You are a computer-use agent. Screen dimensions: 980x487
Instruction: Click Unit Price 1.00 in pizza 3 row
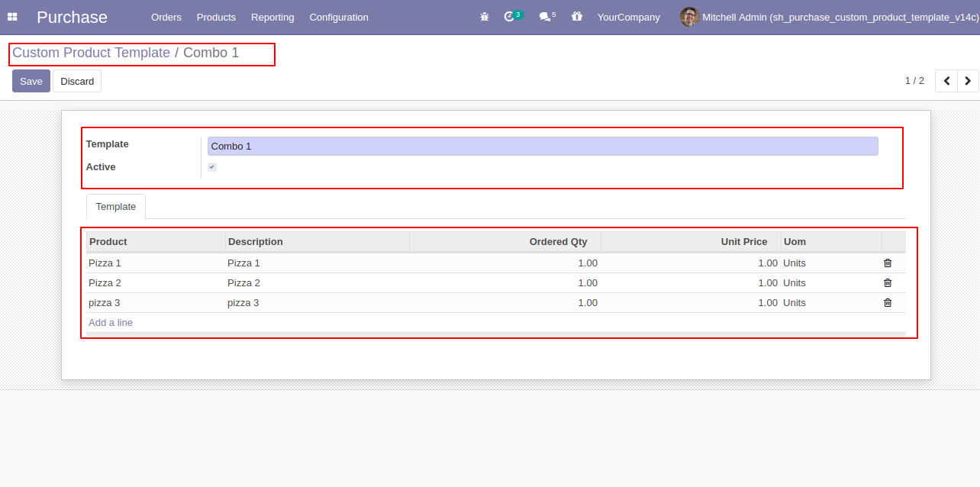point(768,302)
